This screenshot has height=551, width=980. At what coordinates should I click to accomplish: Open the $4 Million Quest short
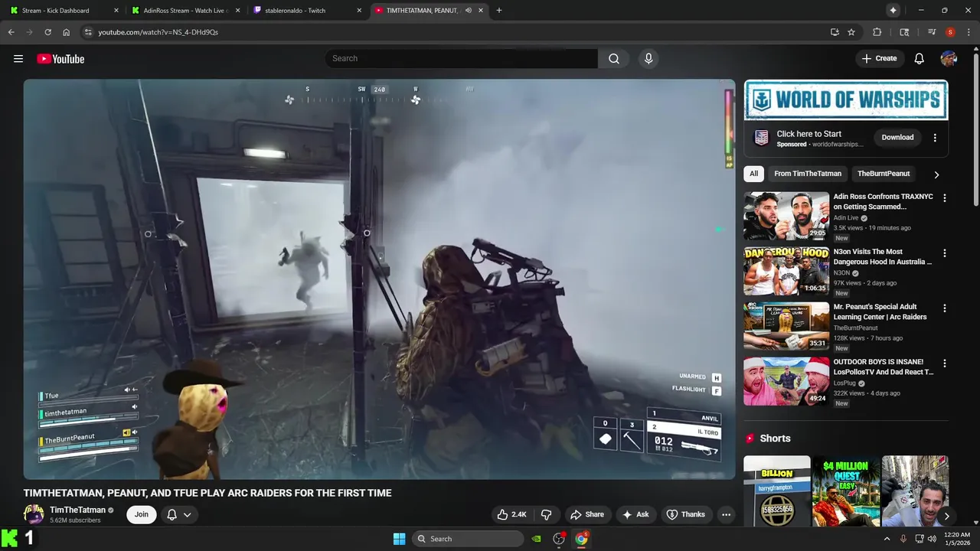point(846,491)
